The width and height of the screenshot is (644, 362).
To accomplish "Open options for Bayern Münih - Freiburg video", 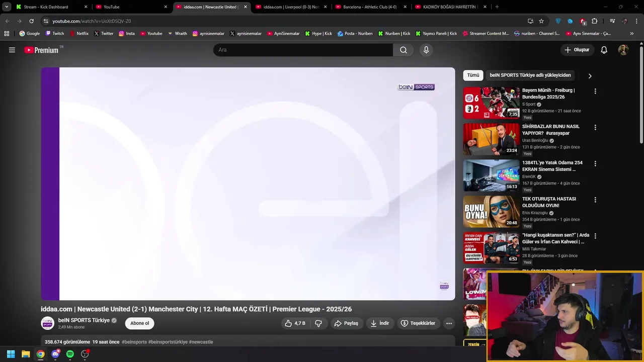I will (x=595, y=92).
